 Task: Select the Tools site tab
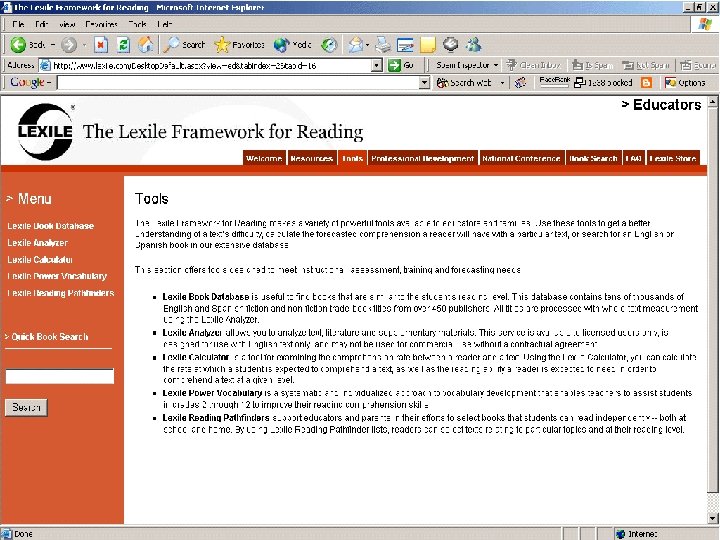click(x=352, y=158)
